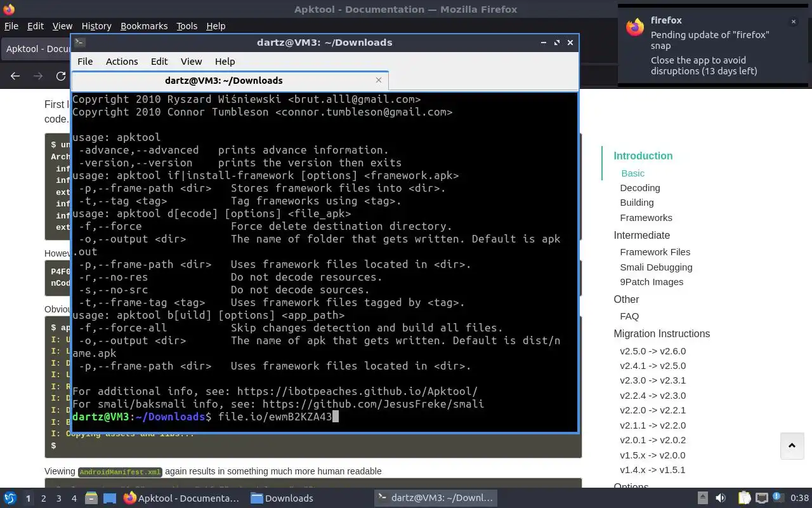Image resolution: width=812 pixels, height=508 pixels.
Task: Click the scroll-to-top arrow button on page
Action: pyautogui.click(x=792, y=446)
